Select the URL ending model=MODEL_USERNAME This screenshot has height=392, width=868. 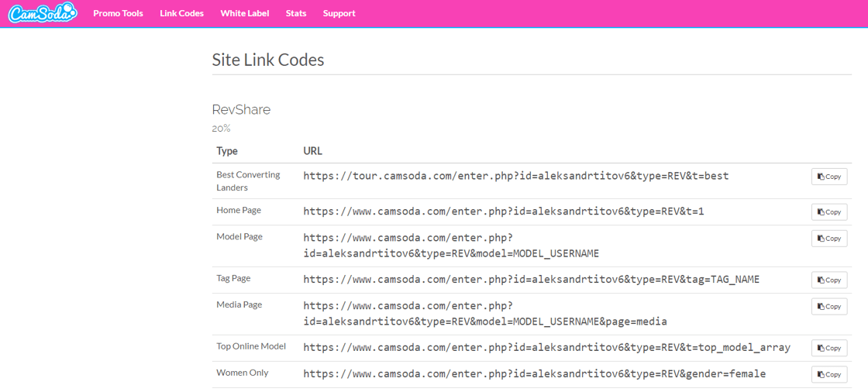pyautogui.click(x=452, y=246)
